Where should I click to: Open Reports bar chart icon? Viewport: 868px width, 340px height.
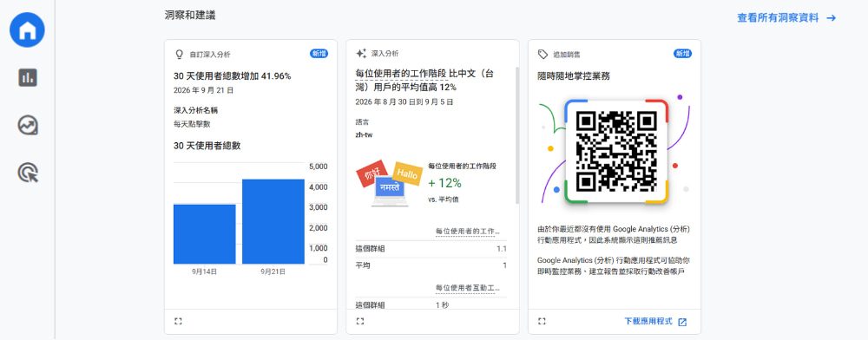[27, 77]
